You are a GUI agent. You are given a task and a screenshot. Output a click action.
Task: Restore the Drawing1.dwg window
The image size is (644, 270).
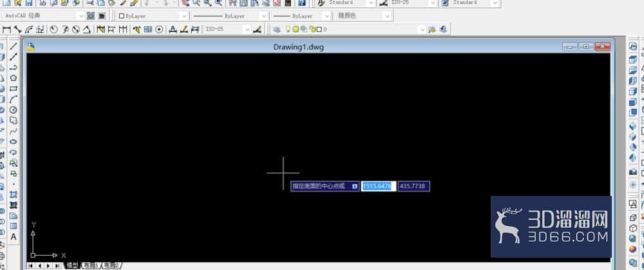click(x=585, y=47)
